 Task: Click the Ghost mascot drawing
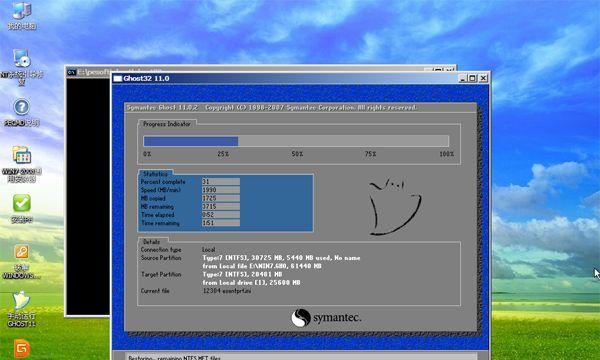point(395,207)
